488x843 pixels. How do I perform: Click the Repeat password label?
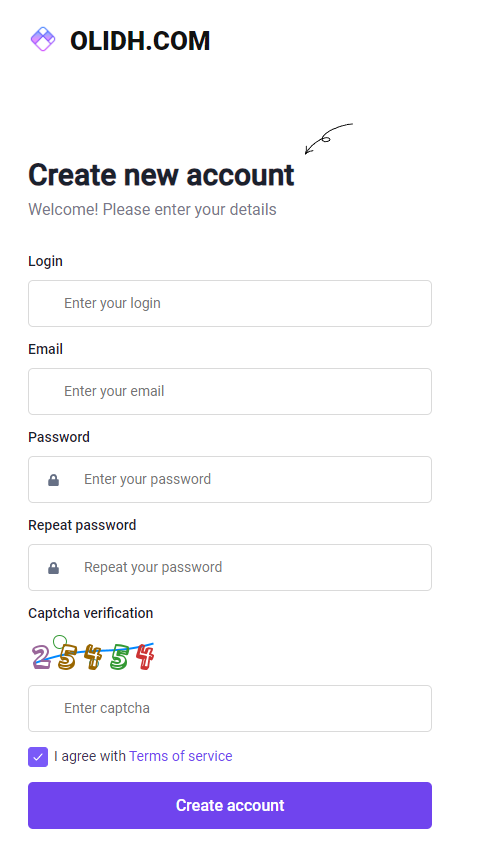click(82, 525)
